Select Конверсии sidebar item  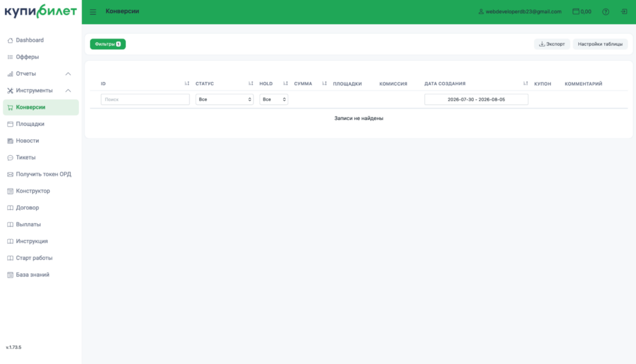click(x=40, y=107)
